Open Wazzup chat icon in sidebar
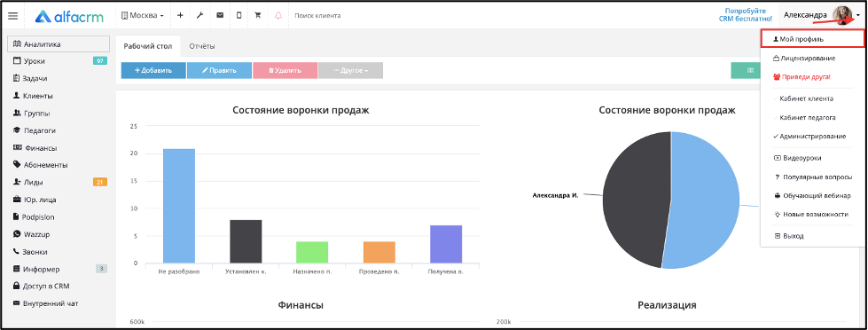 pyautogui.click(x=17, y=234)
